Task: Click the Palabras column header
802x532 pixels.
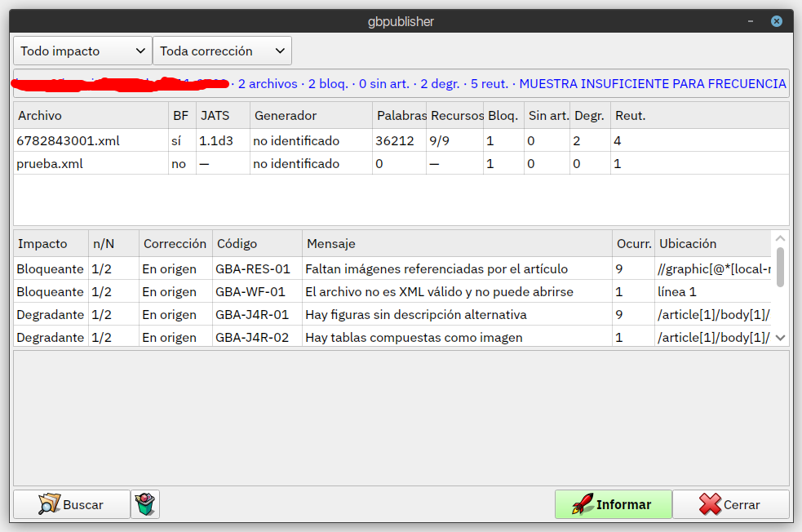Action: point(400,116)
